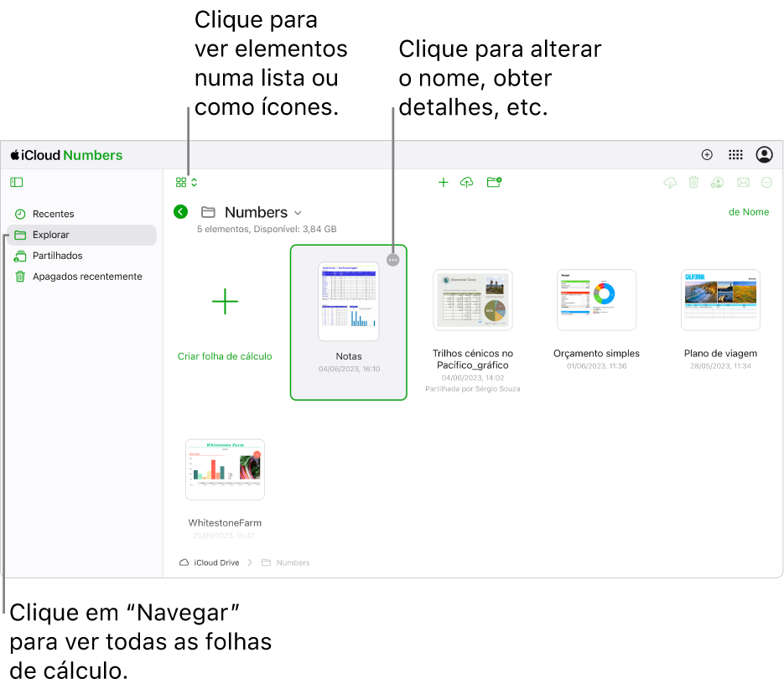The image size is (784, 694).
Task: Click the send copy envelope icon
Action: 743,183
